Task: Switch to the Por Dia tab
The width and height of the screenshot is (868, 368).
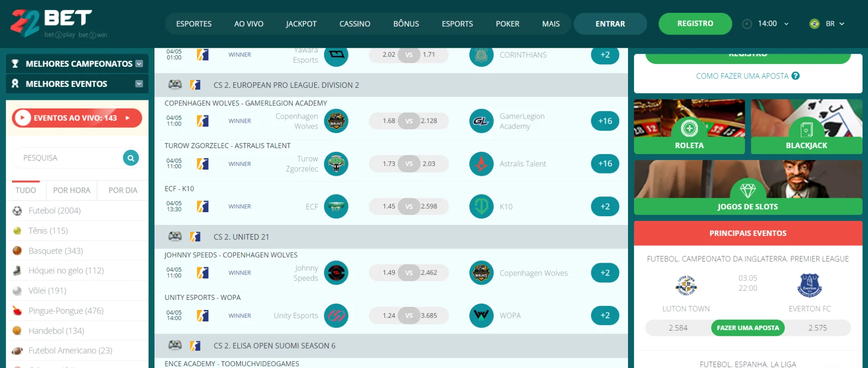Action: coord(123,190)
